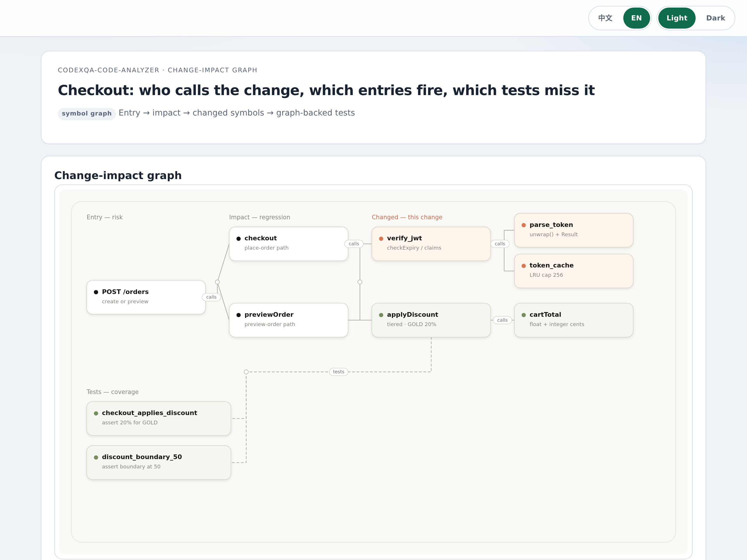Select the token_cache node
This screenshot has width=747, height=560.
[573, 271]
